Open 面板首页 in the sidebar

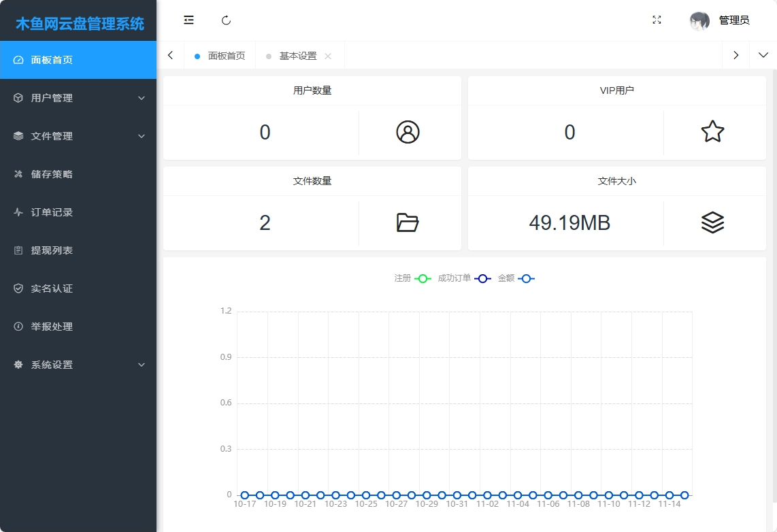pyautogui.click(x=78, y=60)
